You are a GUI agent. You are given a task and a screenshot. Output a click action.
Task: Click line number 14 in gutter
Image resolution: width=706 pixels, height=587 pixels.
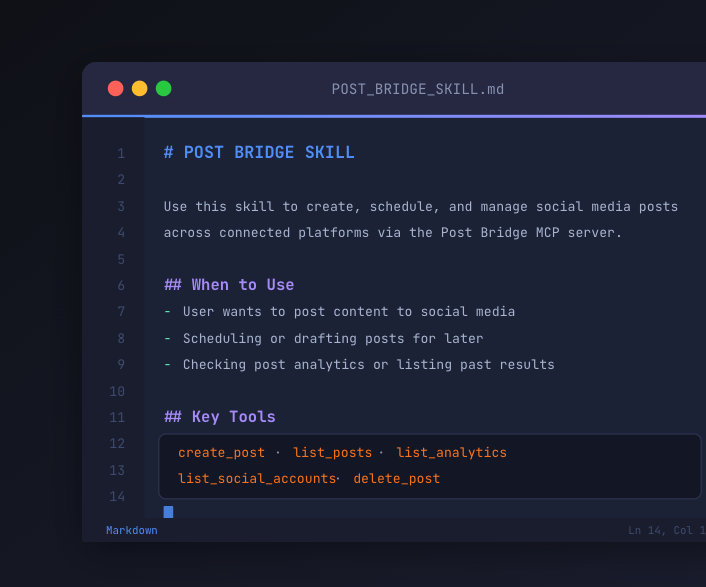pyautogui.click(x=117, y=497)
